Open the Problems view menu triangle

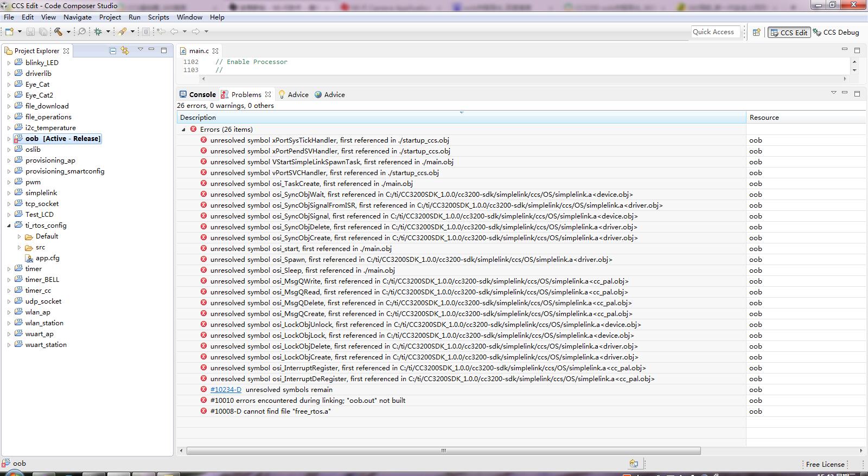(x=833, y=93)
